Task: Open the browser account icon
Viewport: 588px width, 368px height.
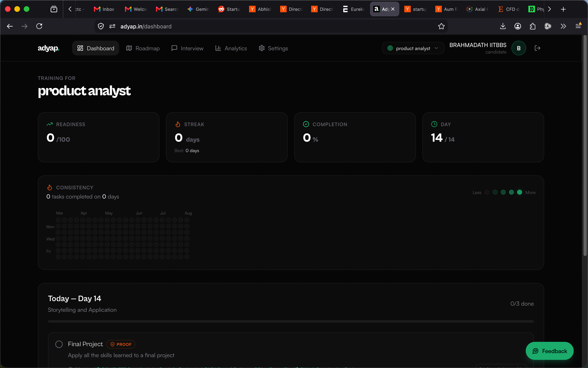Action: [518, 26]
